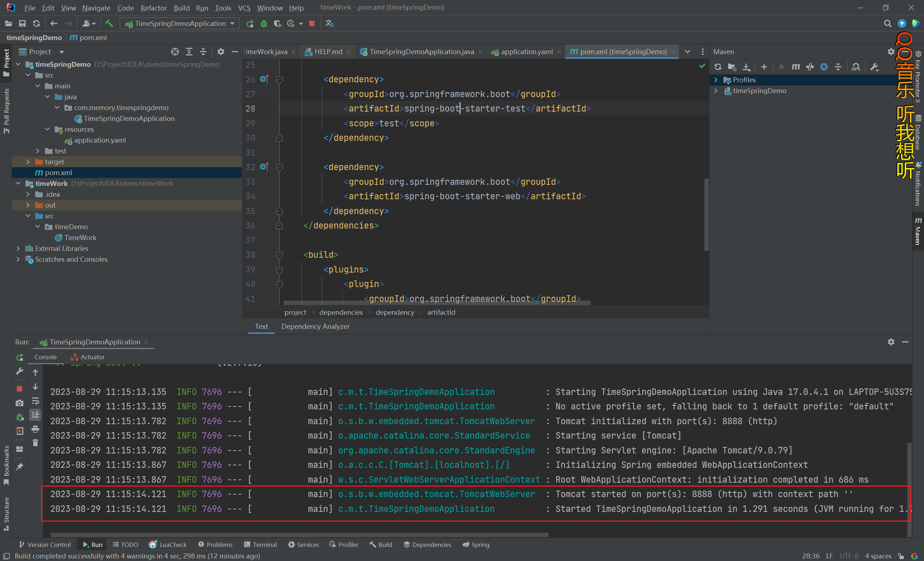This screenshot has height=561, width=924.
Task: Click the console horizontal scrollbar
Action: pos(299,535)
